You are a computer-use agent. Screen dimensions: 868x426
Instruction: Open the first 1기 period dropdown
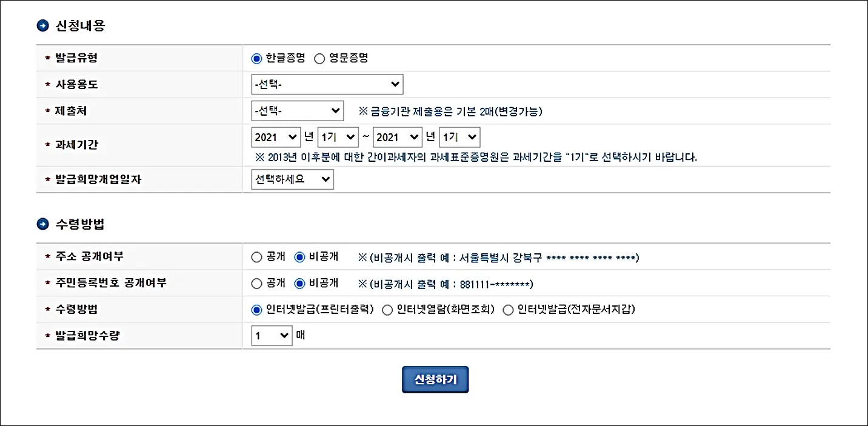point(338,137)
